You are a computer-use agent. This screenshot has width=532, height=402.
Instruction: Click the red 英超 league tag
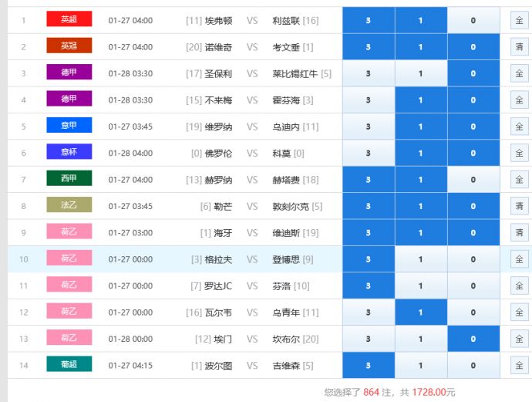(x=69, y=19)
